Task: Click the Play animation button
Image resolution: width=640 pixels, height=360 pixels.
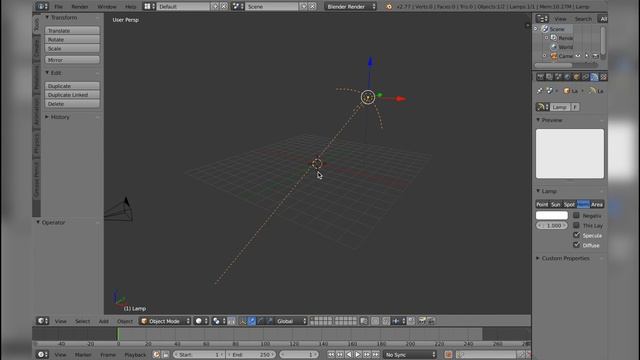Action: pyautogui.click(x=358, y=355)
